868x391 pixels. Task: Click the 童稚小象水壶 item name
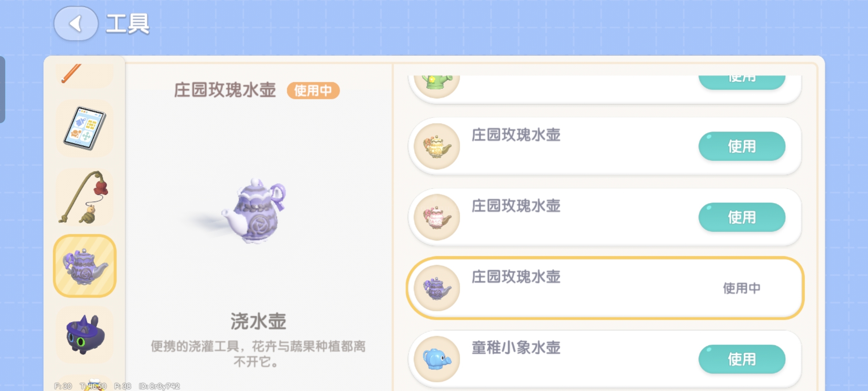pos(515,347)
